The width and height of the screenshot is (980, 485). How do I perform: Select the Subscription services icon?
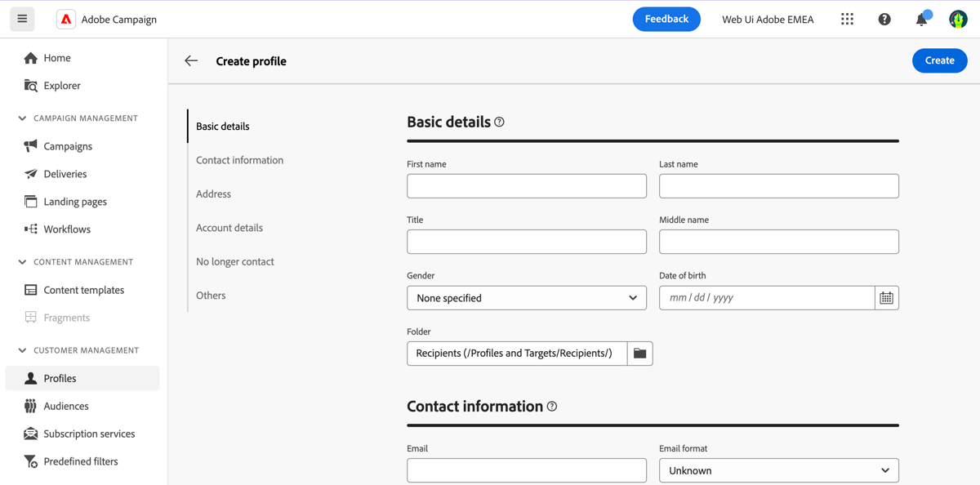click(30, 434)
